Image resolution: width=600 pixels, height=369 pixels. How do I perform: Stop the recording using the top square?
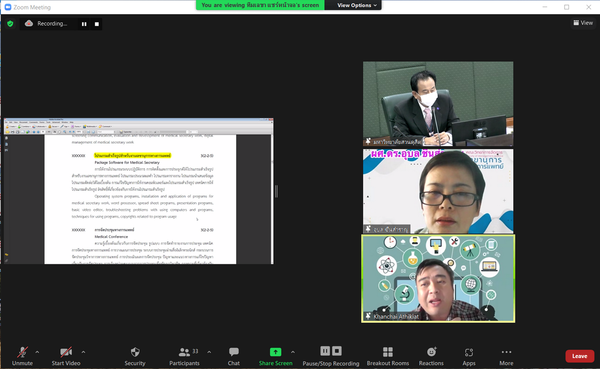pyautogui.click(x=97, y=24)
